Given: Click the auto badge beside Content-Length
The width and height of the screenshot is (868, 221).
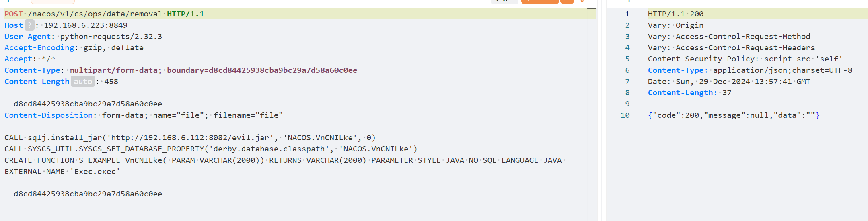Looking at the screenshot, I should click(83, 81).
